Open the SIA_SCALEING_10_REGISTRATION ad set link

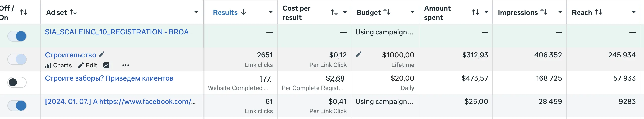click(x=119, y=32)
